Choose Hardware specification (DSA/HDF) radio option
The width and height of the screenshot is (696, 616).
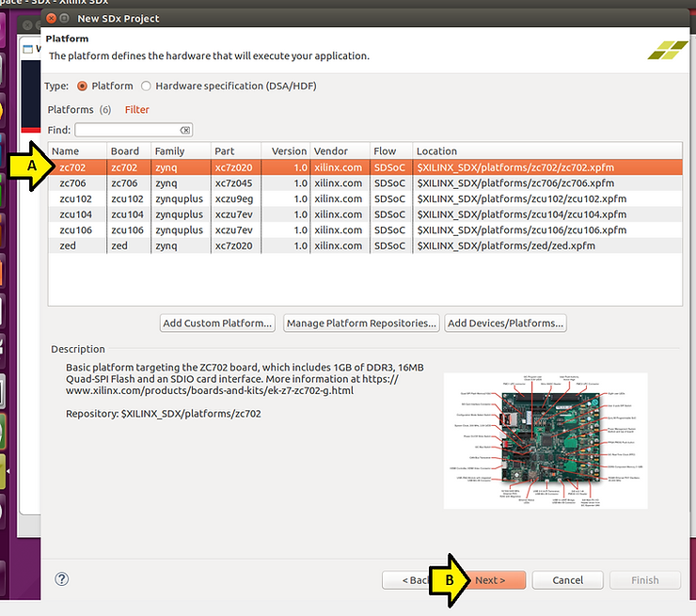tap(146, 86)
